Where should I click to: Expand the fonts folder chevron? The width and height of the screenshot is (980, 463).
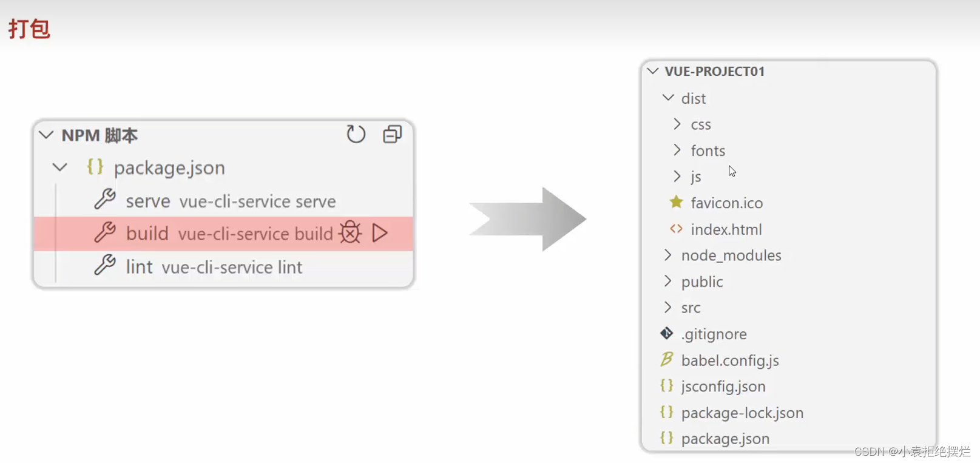click(x=677, y=149)
